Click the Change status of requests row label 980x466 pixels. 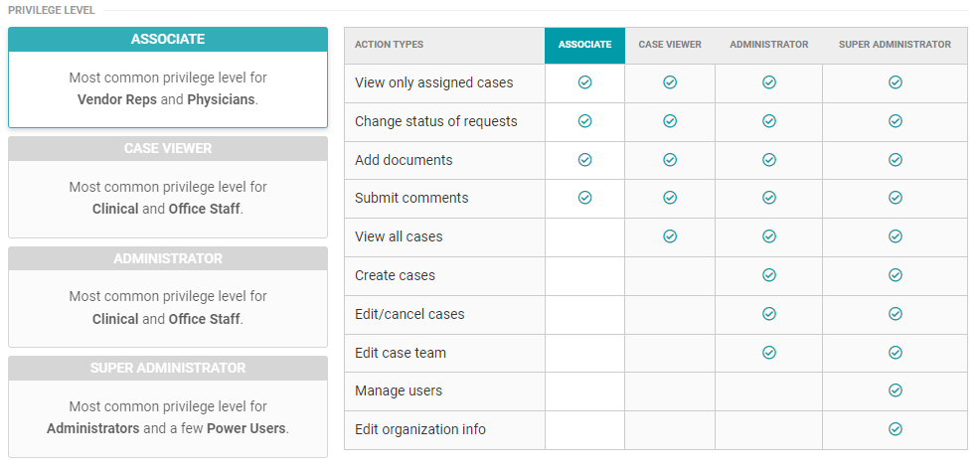point(435,121)
